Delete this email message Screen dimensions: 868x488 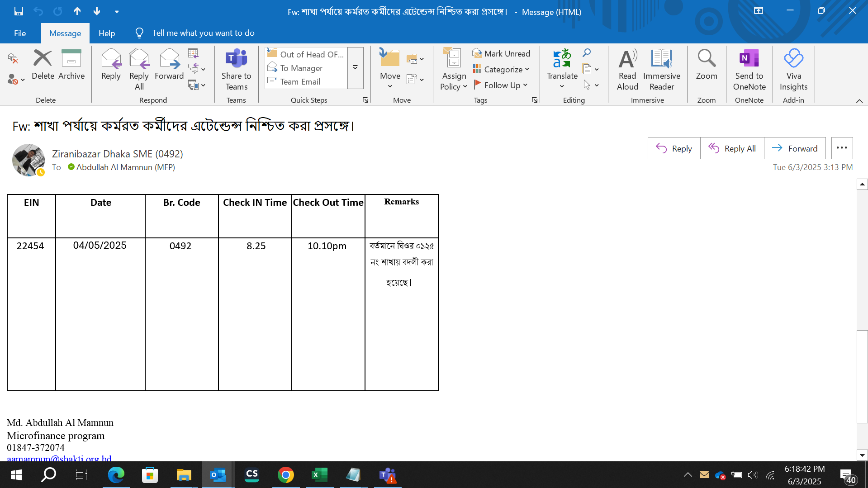coord(43,65)
